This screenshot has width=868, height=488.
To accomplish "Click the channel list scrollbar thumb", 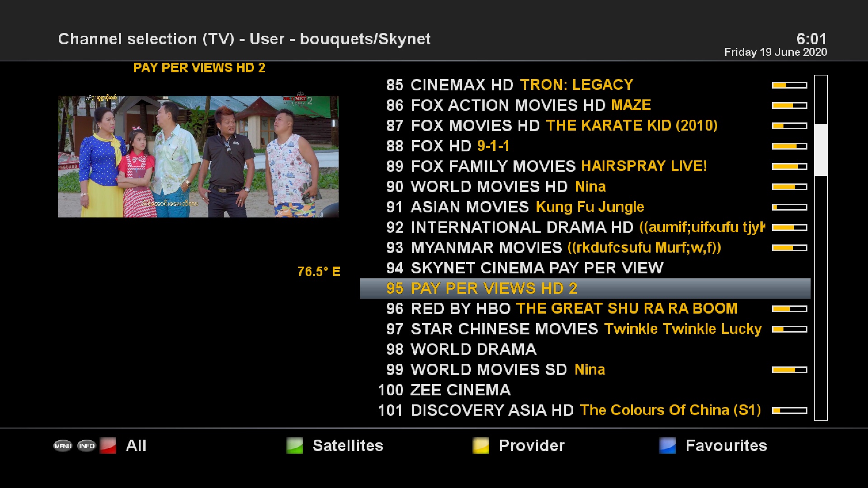I will [x=821, y=150].
